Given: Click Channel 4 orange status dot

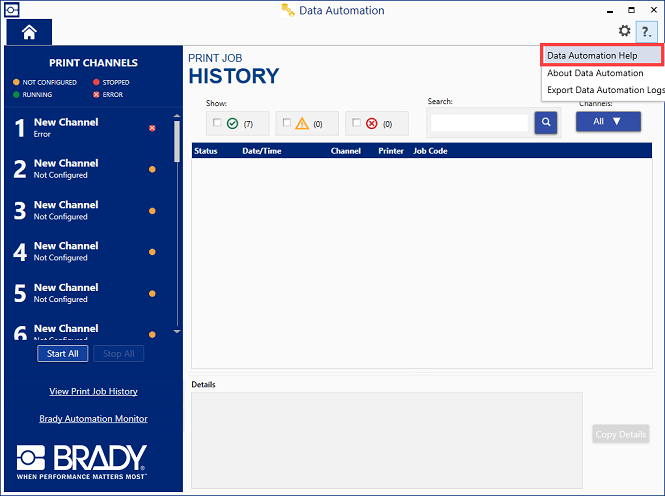Looking at the screenshot, I should tap(152, 252).
